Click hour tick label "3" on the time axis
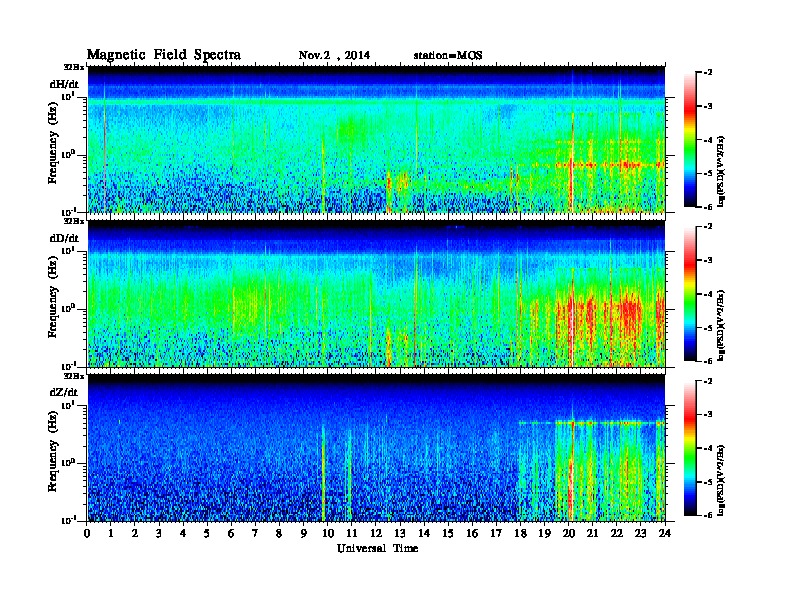The height and width of the screenshot is (612, 792). click(x=159, y=533)
